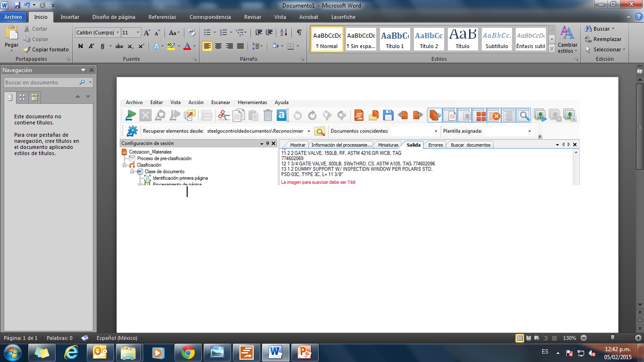This screenshot has width=644, height=362.
Task: Center align the paragraph
Action: [218, 46]
